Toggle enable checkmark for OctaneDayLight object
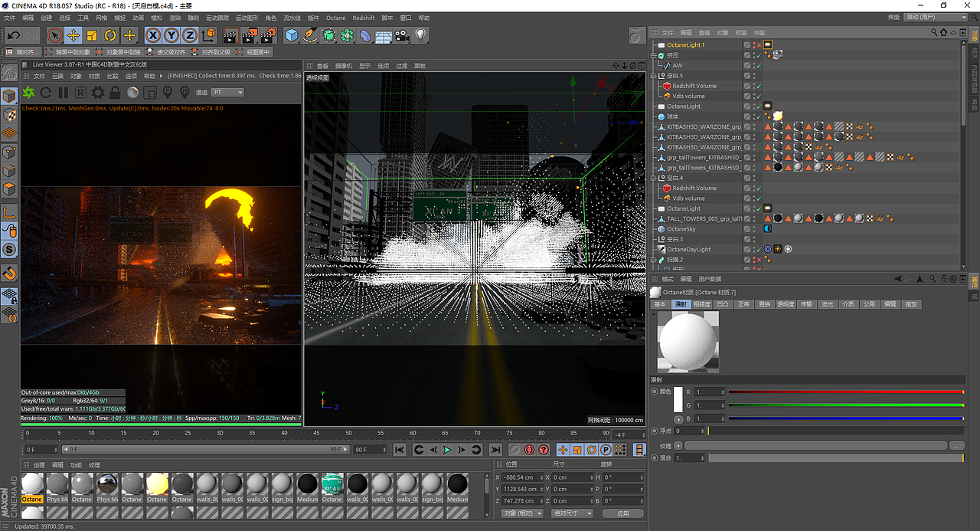This screenshot has height=531, width=980. click(757, 249)
